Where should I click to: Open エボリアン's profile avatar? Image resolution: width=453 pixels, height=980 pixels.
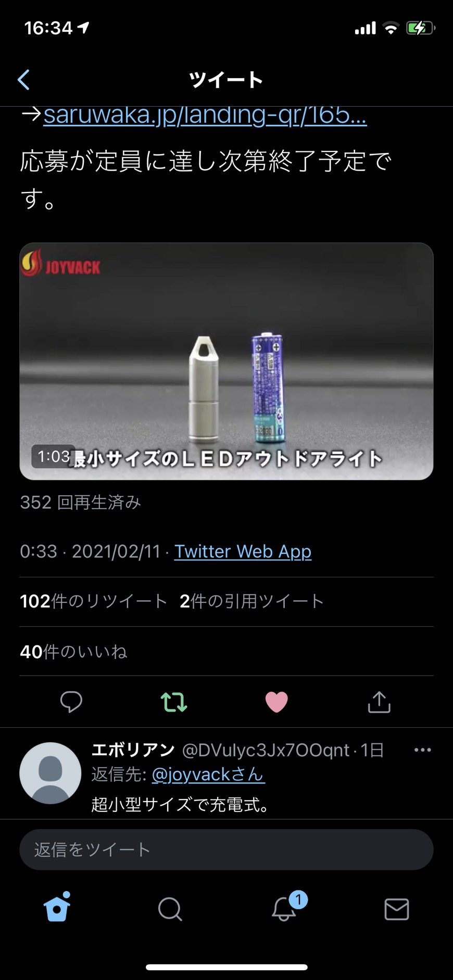point(51,773)
